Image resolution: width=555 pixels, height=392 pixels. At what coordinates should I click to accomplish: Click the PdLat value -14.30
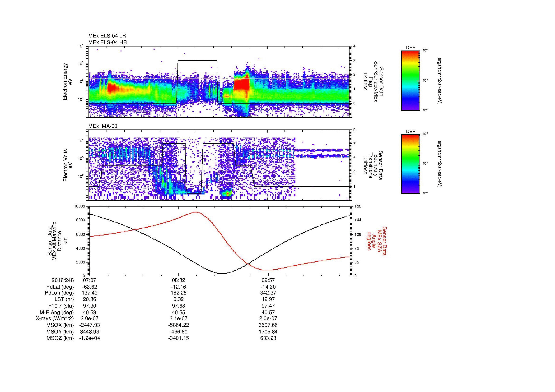pos(268,287)
